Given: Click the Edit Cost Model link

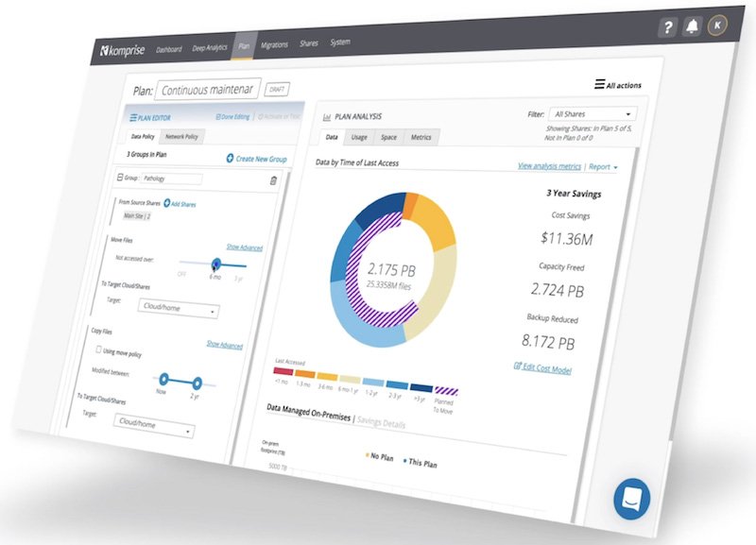Looking at the screenshot, I should tap(547, 368).
